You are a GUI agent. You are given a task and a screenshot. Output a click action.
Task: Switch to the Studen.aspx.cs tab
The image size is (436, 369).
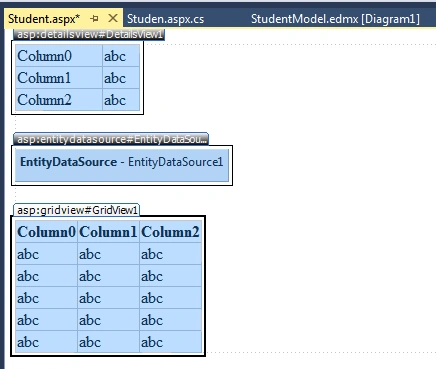tap(165, 19)
